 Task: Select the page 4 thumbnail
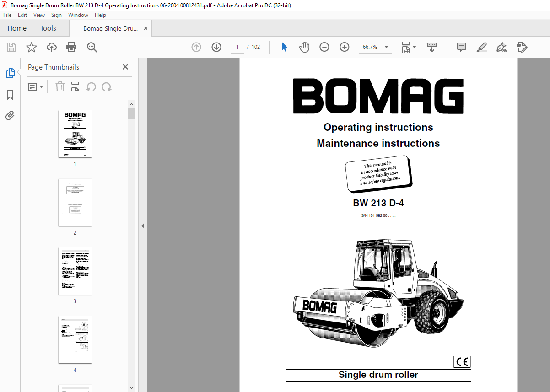[75, 339]
